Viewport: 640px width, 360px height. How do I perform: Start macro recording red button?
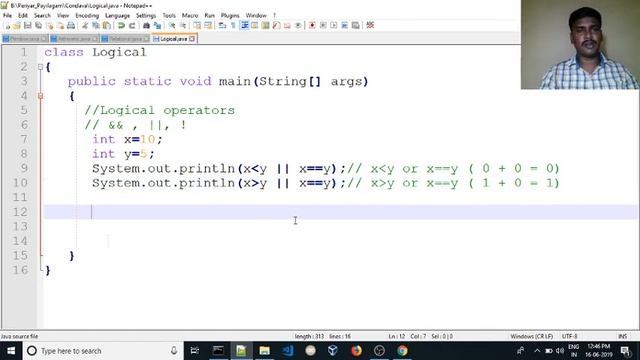click(x=312, y=25)
